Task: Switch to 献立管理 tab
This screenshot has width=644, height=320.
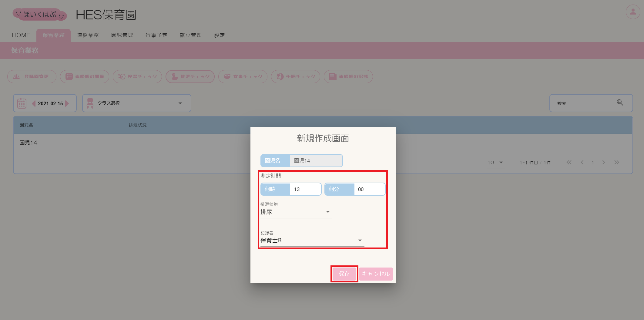Action: (x=191, y=35)
